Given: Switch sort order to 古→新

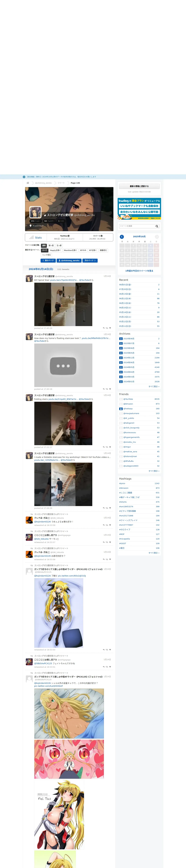Looking at the screenshot, I should (59, 246).
